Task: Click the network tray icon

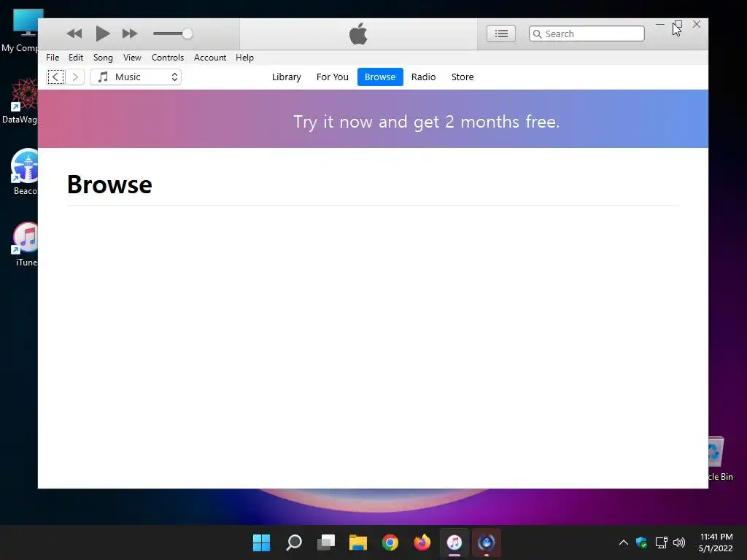Action: pyautogui.click(x=661, y=542)
